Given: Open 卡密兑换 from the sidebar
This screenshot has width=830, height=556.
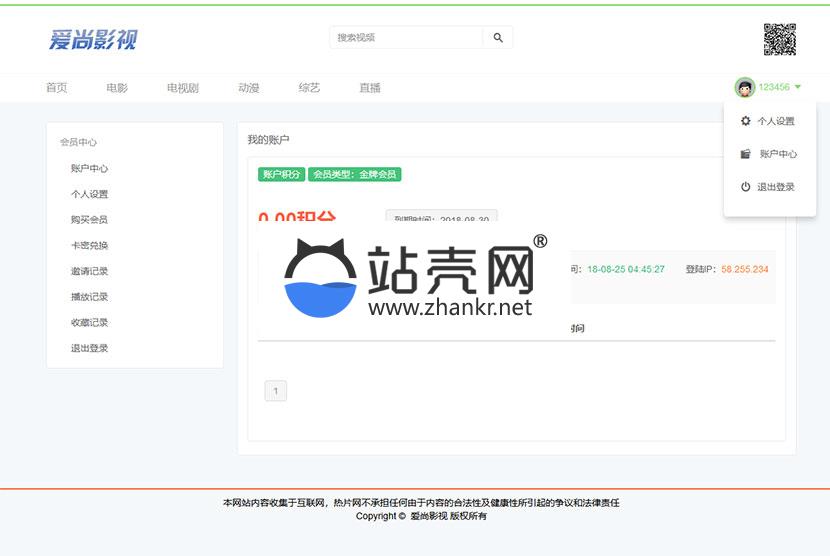Looking at the screenshot, I should [x=89, y=246].
